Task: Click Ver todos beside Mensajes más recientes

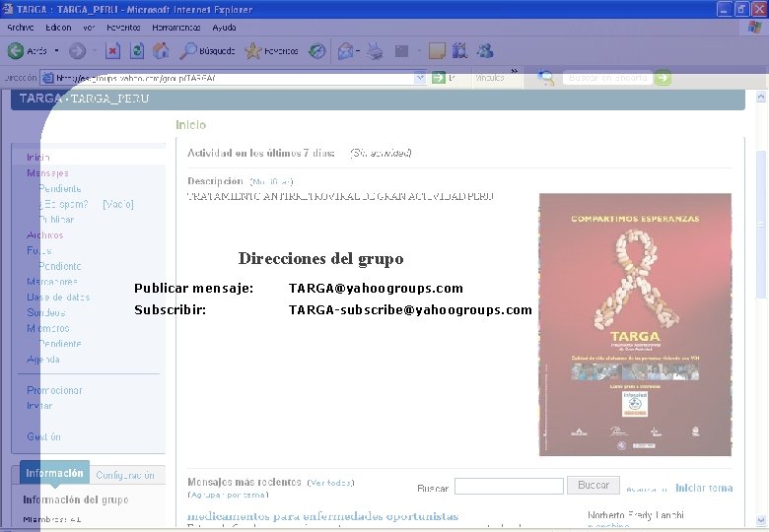Action: pos(330,483)
